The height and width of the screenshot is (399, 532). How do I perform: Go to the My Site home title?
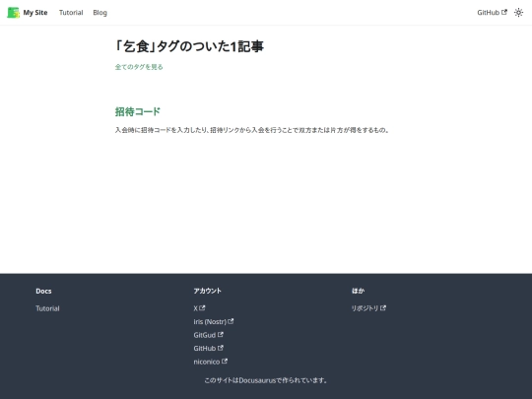coord(35,13)
